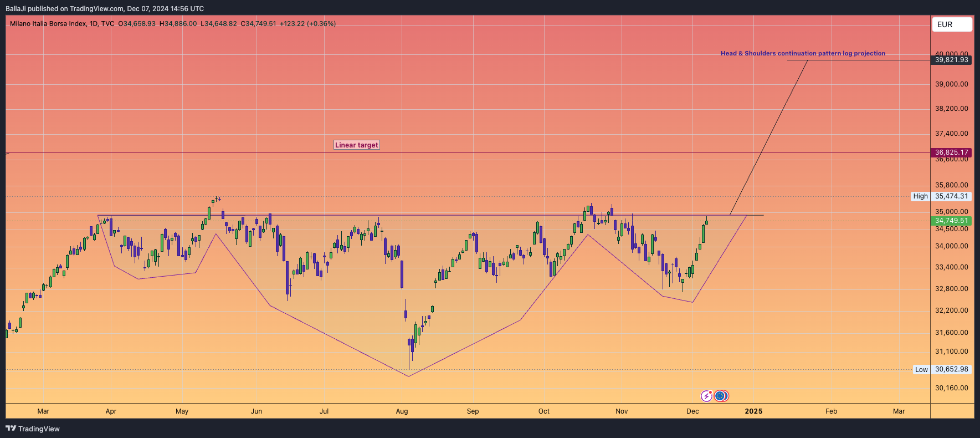Screen dimensions: 980x438
Task: Click the purple lightning news event icon
Action: (x=706, y=396)
